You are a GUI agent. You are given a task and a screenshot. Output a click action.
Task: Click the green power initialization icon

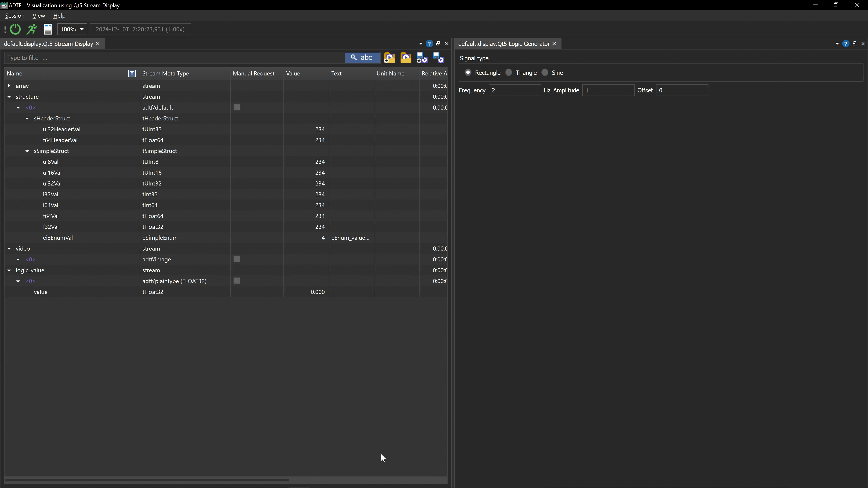point(15,29)
